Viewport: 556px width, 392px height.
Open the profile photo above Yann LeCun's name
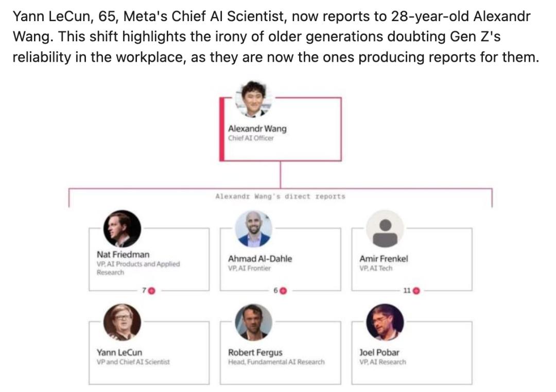coord(122,322)
